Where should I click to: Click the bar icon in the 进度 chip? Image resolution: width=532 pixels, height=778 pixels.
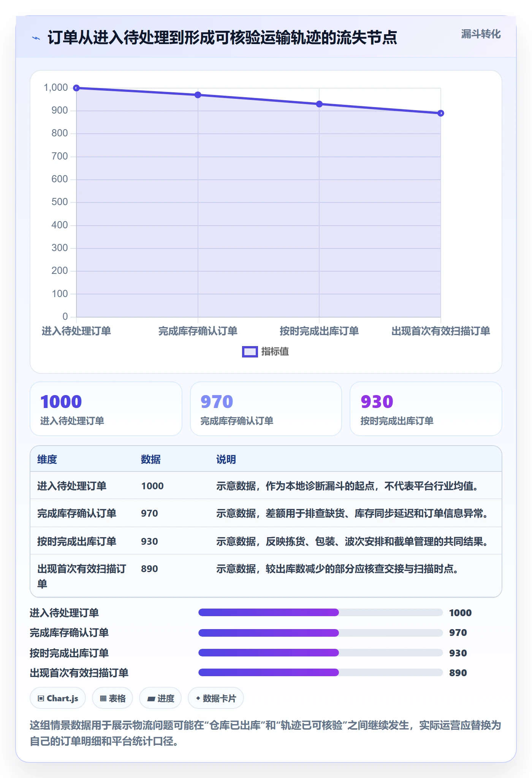pyautogui.click(x=151, y=699)
